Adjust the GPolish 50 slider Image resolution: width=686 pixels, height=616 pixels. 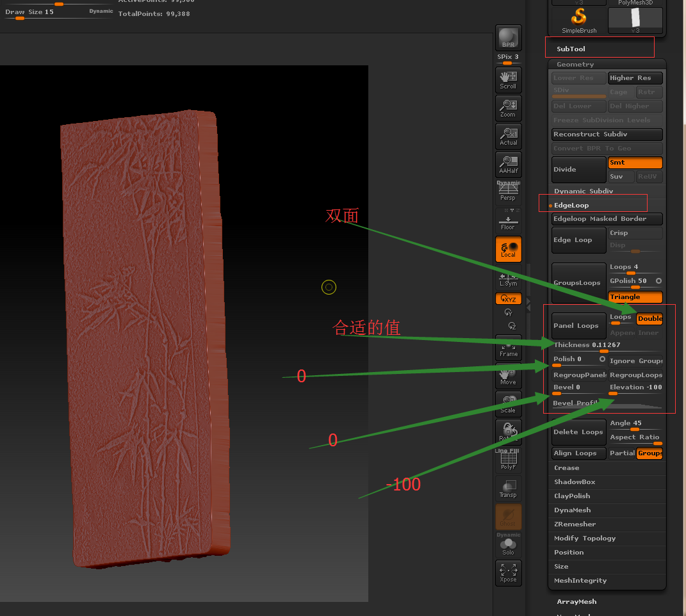(630, 282)
